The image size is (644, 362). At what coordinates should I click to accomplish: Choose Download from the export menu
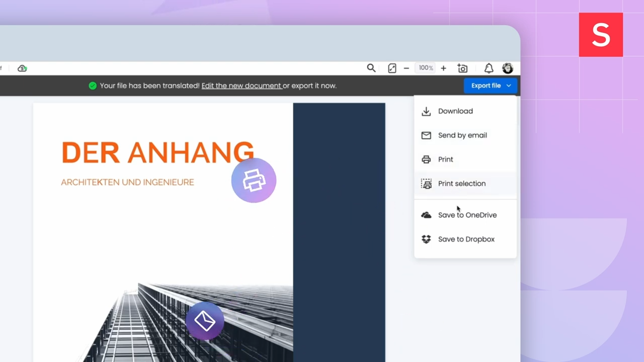click(465, 111)
